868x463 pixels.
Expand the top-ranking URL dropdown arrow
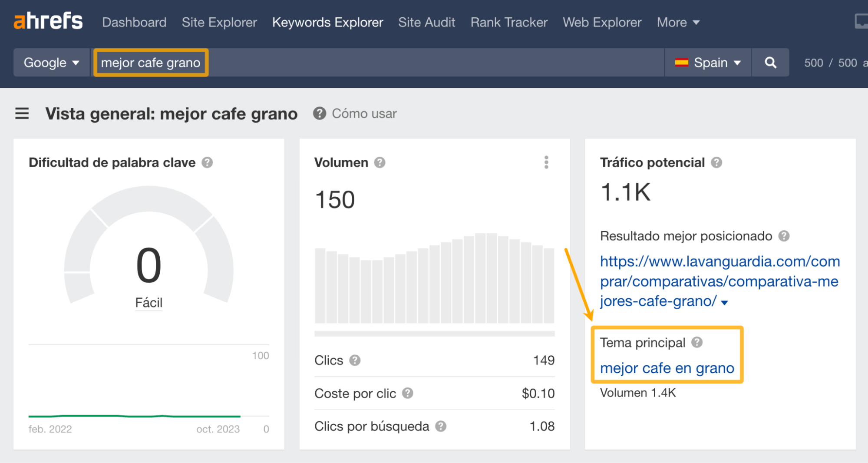(724, 302)
